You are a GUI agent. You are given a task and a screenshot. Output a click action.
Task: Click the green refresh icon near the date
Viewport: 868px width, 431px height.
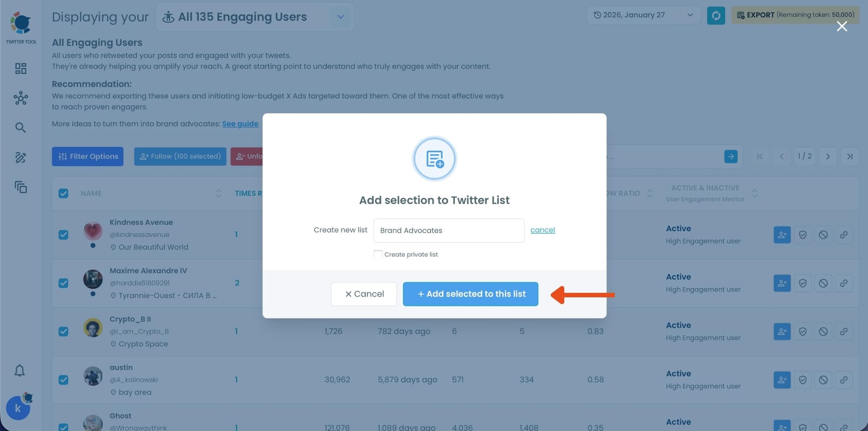(716, 15)
